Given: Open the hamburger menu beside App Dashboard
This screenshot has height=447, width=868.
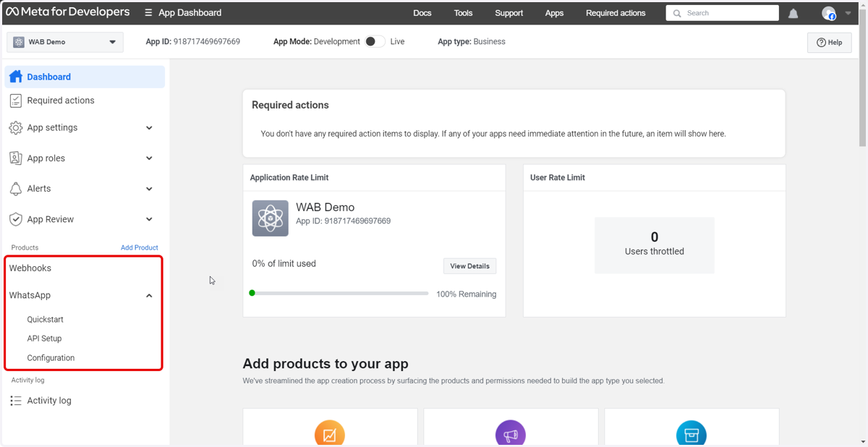Looking at the screenshot, I should [x=148, y=13].
